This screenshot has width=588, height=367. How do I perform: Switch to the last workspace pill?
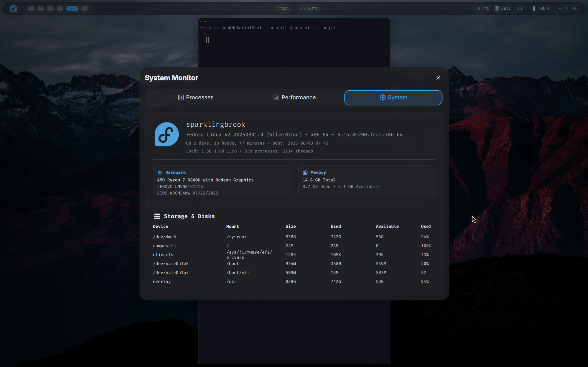[85, 8]
